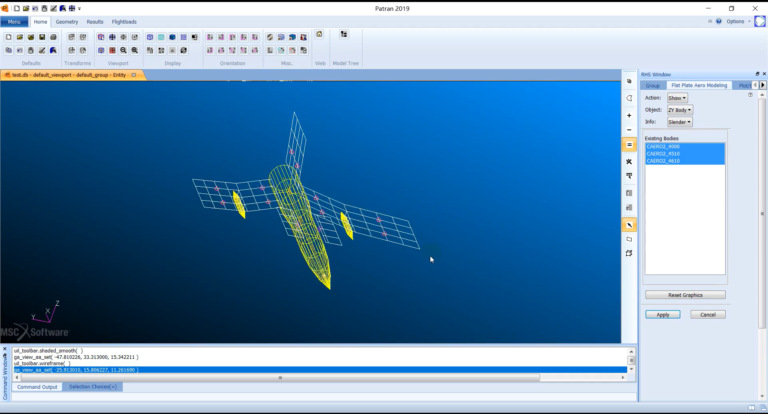Click the first icon in Misc group
The width and height of the screenshot is (768, 414).
270,37
